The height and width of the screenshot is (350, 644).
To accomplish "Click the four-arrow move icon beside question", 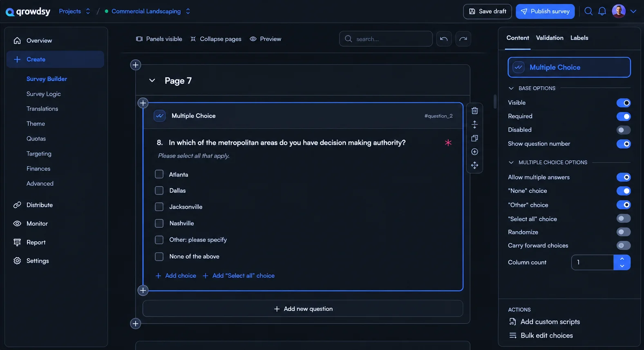I will coord(474,165).
